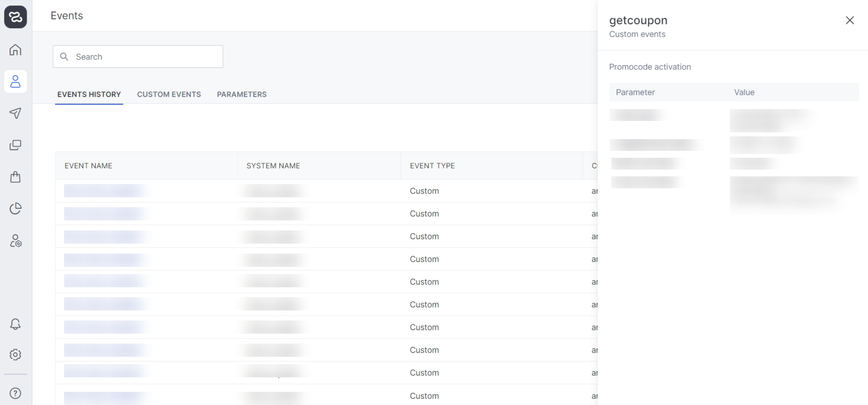Viewport: 868px width, 405px height.
Task: Focus the Search input field
Action: coord(138,56)
